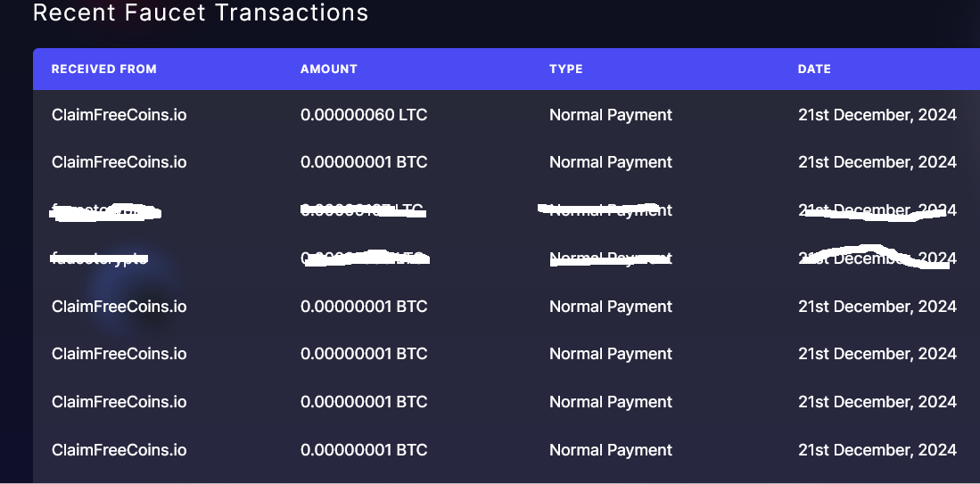
Task: Click Normal Payment in the 0.00000060 LTC row
Action: [611, 115]
